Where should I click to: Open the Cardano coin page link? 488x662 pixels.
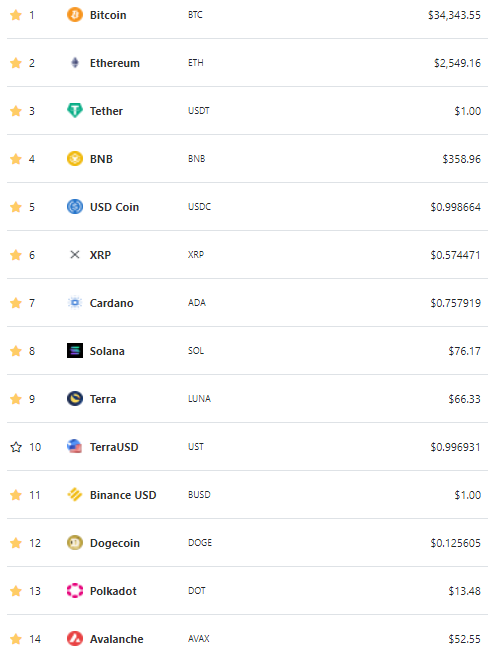[x=111, y=303]
